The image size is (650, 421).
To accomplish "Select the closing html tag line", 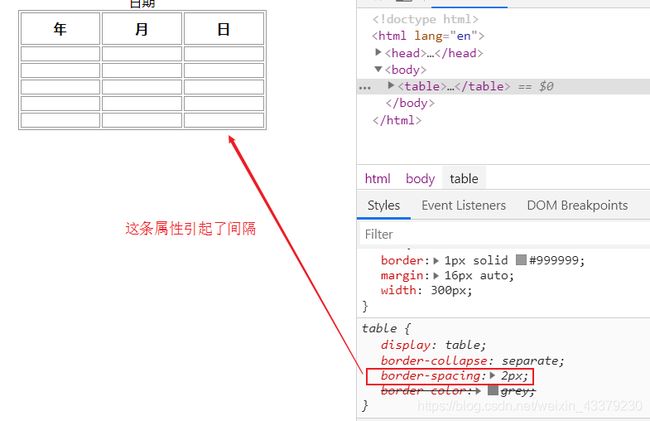I will tap(397, 120).
